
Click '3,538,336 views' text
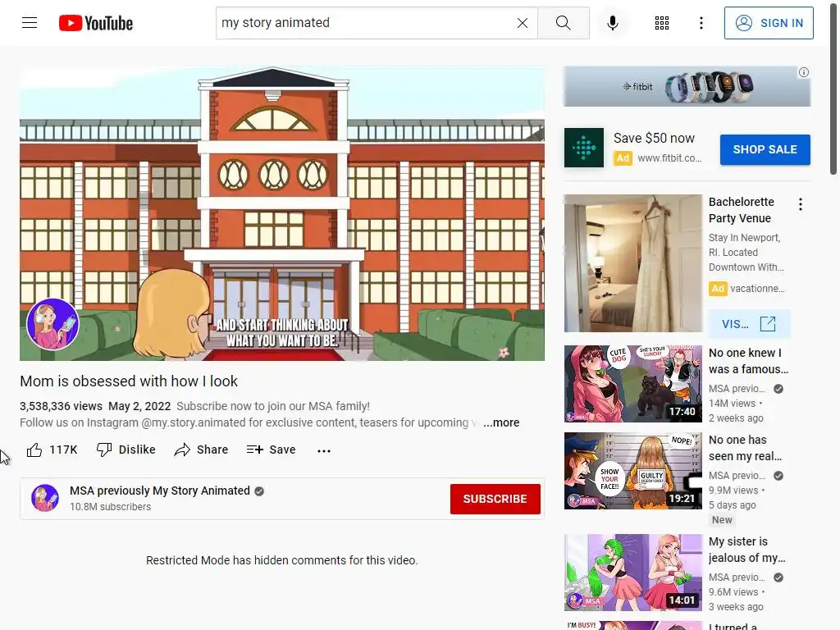[61, 406]
